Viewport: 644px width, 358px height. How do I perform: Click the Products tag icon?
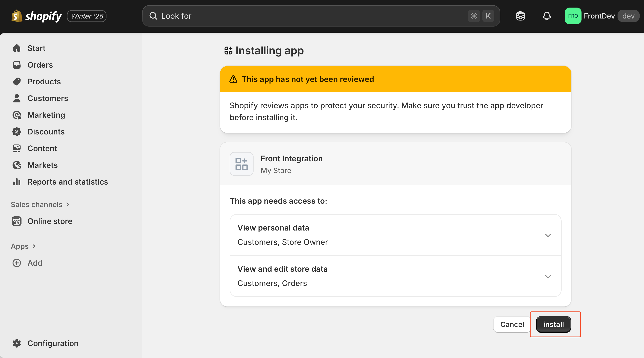coord(17,82)
